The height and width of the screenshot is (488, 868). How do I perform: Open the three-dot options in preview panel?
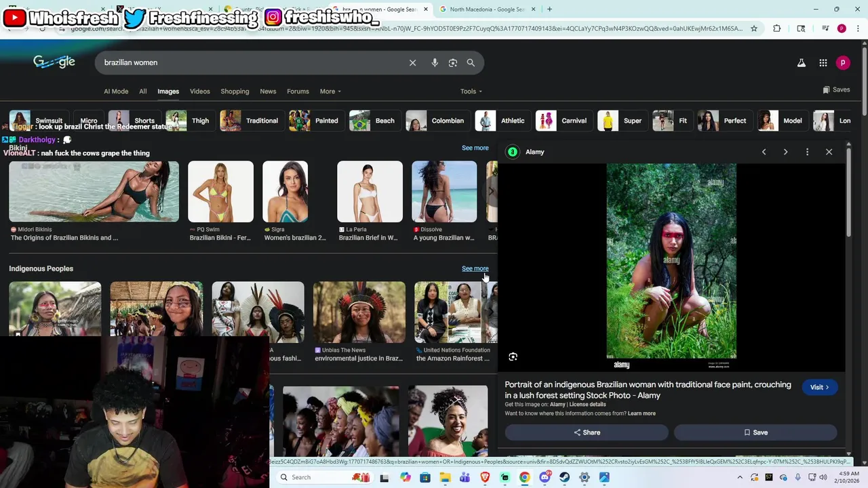[807, 152]
